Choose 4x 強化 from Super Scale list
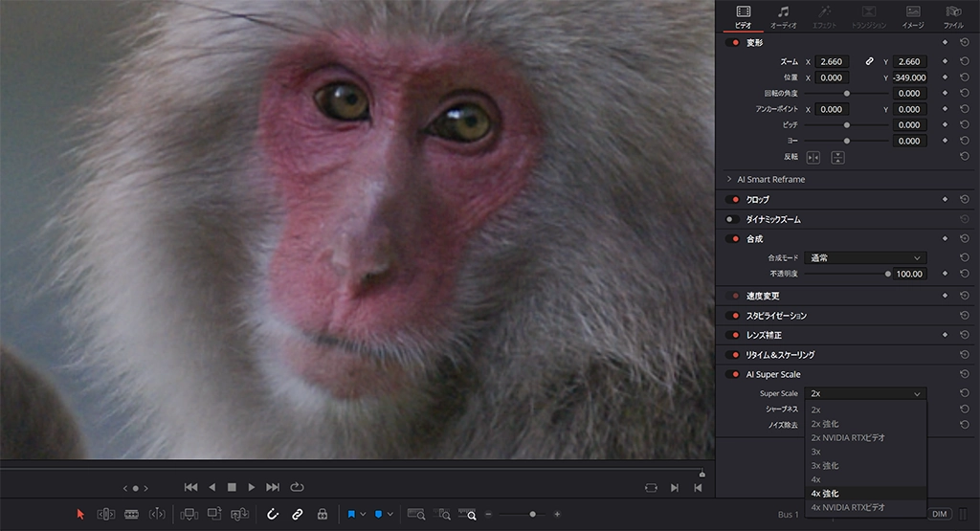The width and height of the screenshot is (980, 531). tap(825, 493)
